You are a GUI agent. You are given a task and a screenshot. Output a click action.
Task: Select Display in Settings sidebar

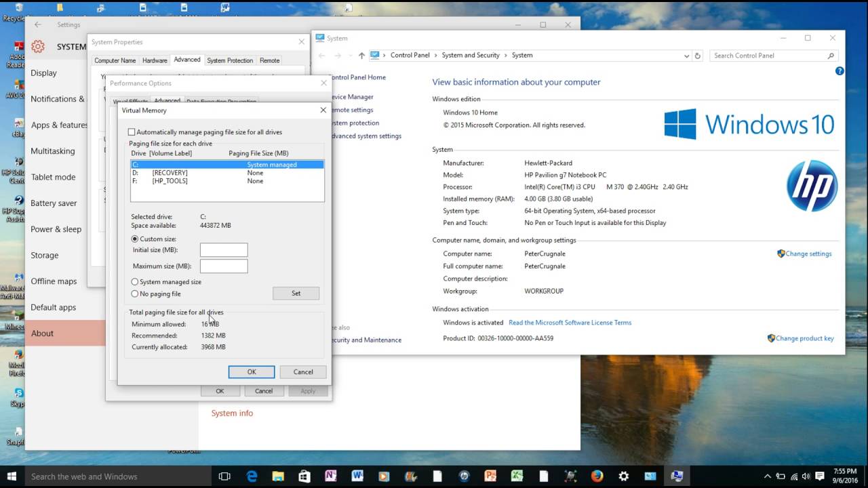click(43, 73)
